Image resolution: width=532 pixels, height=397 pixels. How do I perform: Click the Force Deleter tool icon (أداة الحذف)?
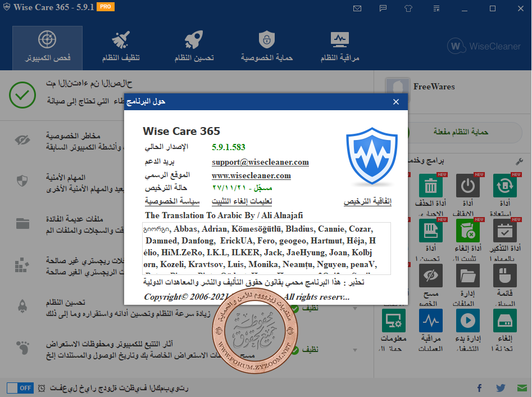pyautogui.click(x=430, y=186)
